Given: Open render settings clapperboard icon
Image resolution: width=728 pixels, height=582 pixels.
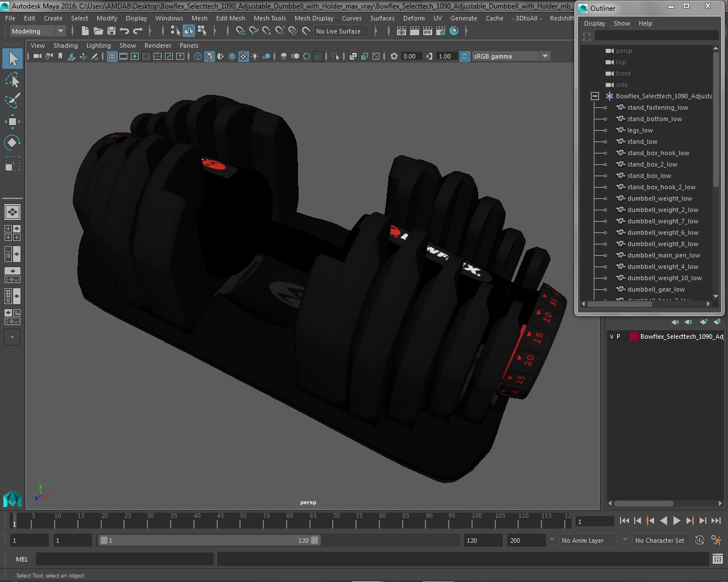Looking at the screenshot, I should 441,31.
